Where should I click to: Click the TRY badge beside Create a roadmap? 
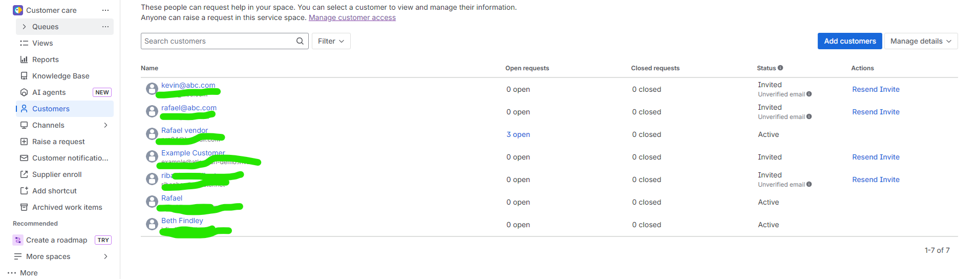[103, 240]
